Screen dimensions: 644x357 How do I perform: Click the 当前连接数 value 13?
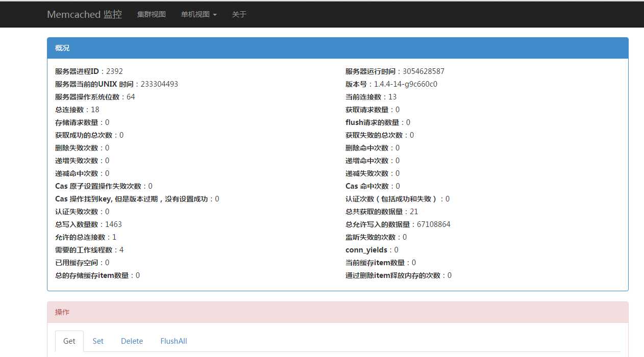392,97
